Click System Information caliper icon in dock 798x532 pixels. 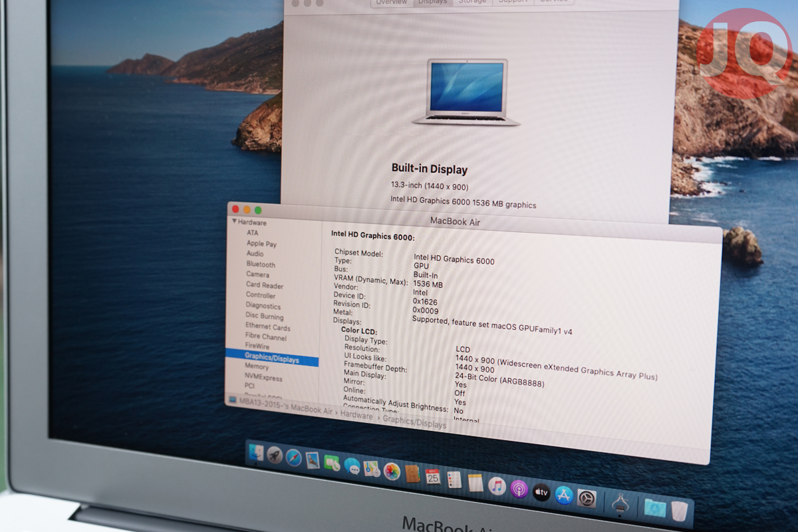pyautogui.click(x=620, y=503)
